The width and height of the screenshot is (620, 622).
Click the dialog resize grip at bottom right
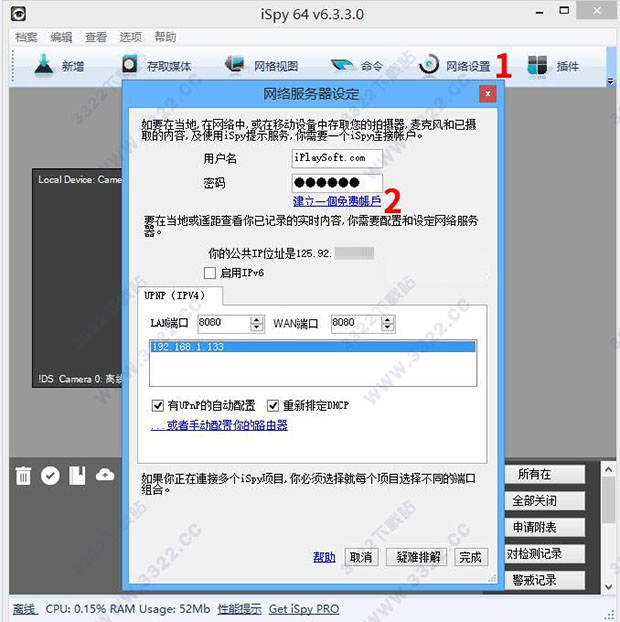tap(492, 579)
